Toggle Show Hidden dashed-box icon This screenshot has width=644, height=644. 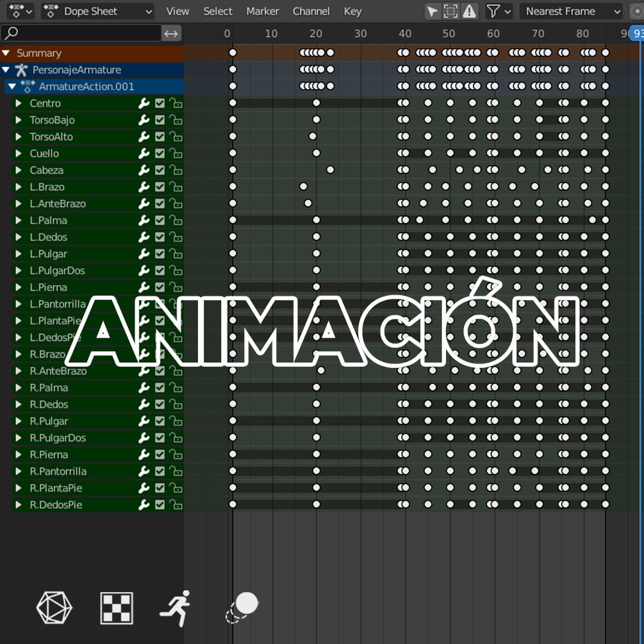coord(450,12)
